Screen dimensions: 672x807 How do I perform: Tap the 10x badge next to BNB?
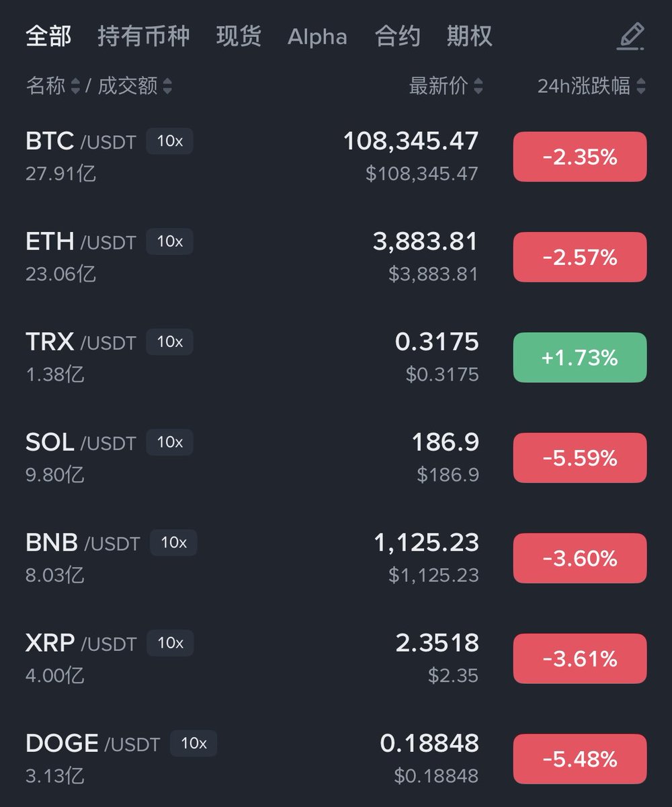tap(173, 543)
